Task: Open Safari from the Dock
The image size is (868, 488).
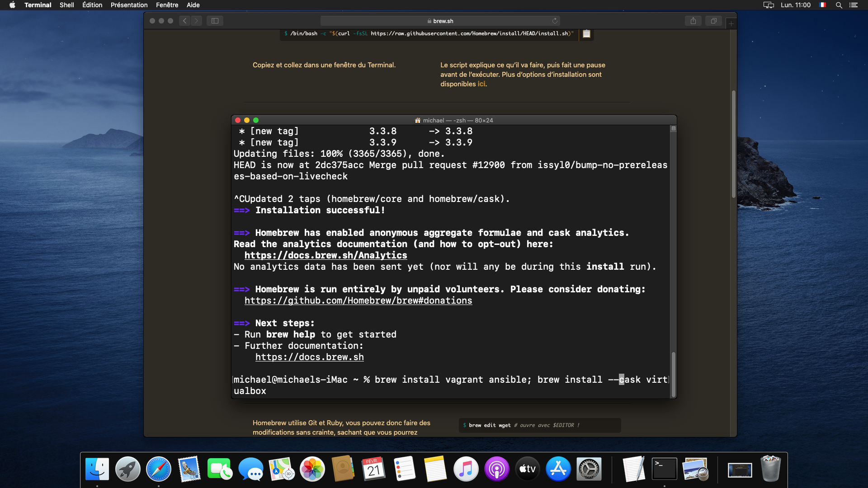Action: pos(159,469)
